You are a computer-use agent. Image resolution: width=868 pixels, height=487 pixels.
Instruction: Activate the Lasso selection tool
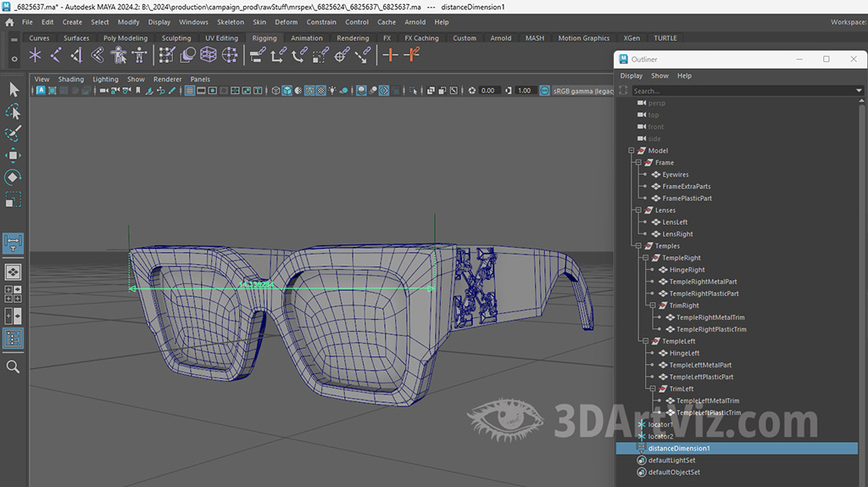click(x=13, y=111)
